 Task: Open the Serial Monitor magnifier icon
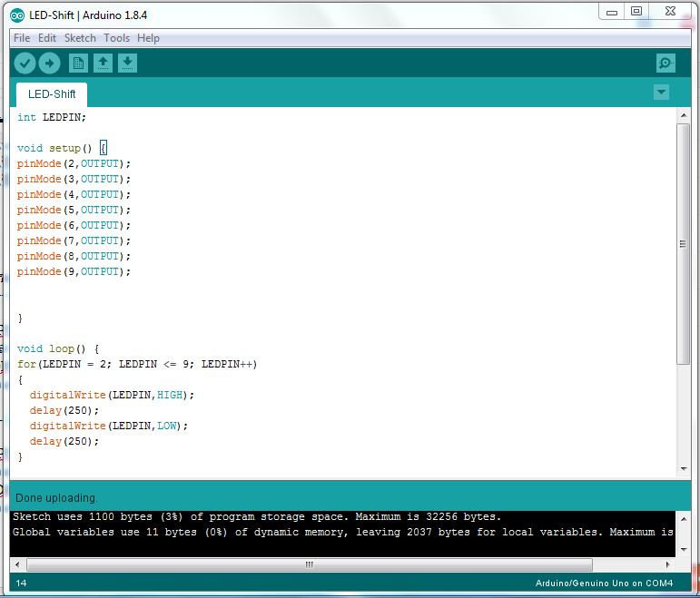coord(665,63)
